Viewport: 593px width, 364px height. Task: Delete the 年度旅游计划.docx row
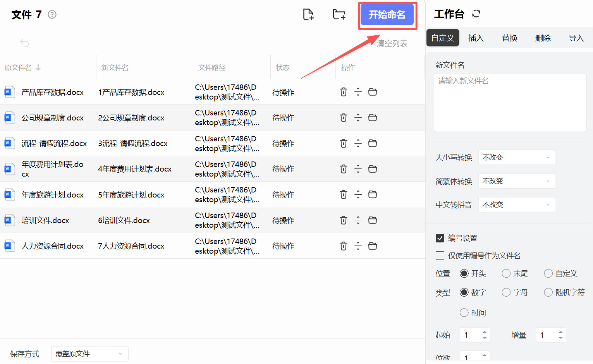[344, 194]
